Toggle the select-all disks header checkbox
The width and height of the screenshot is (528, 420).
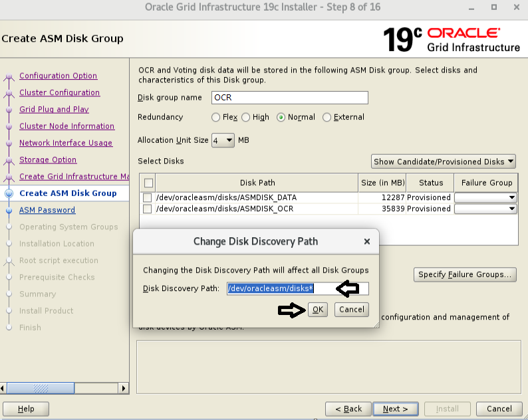[148, 183]
